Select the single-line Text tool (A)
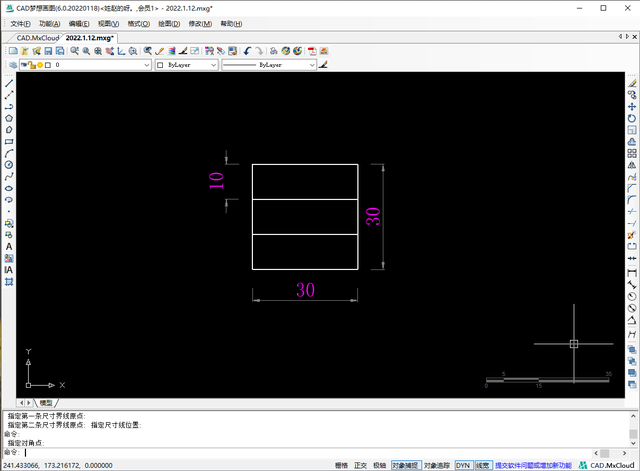Screen dimensions: 640x471 (x=9, y=247)
